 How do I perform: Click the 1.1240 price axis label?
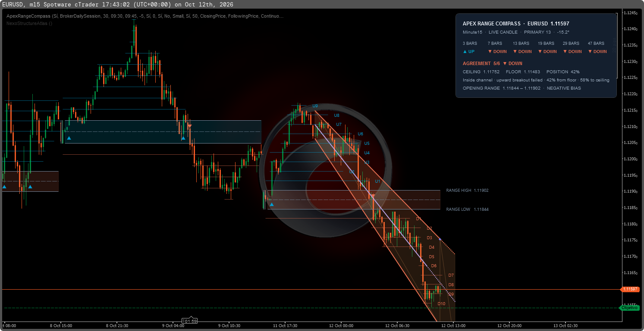[630, 29]
